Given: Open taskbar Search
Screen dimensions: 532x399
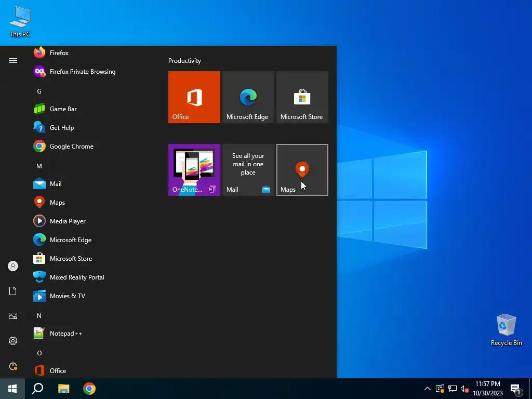Looking at the screenshot, I should [x=37, y=389].
